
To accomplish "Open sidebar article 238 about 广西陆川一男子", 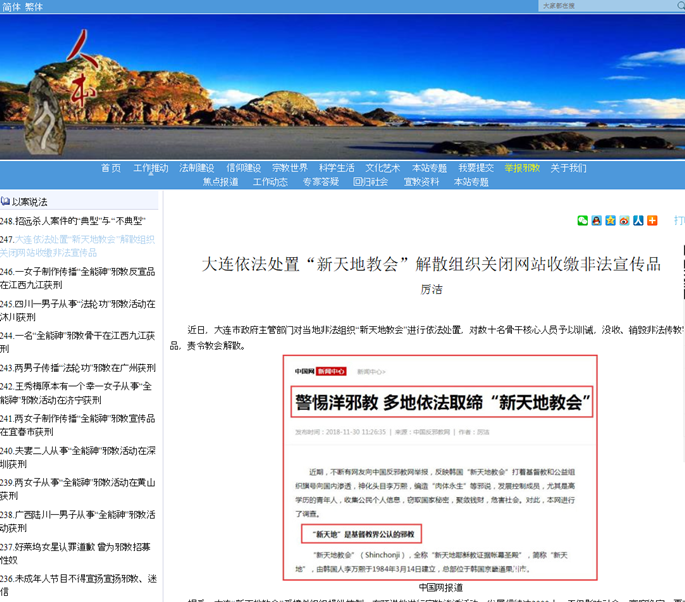I will [78, 521].
